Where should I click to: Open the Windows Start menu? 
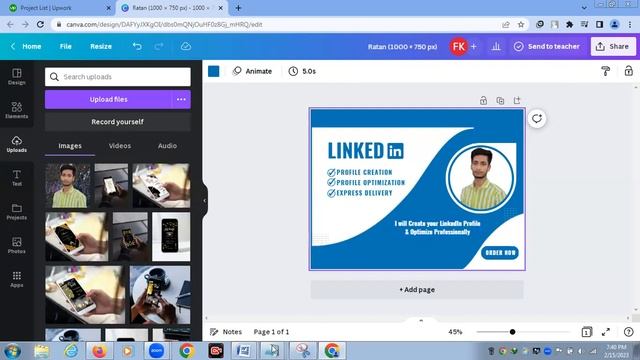coord(12,351)
